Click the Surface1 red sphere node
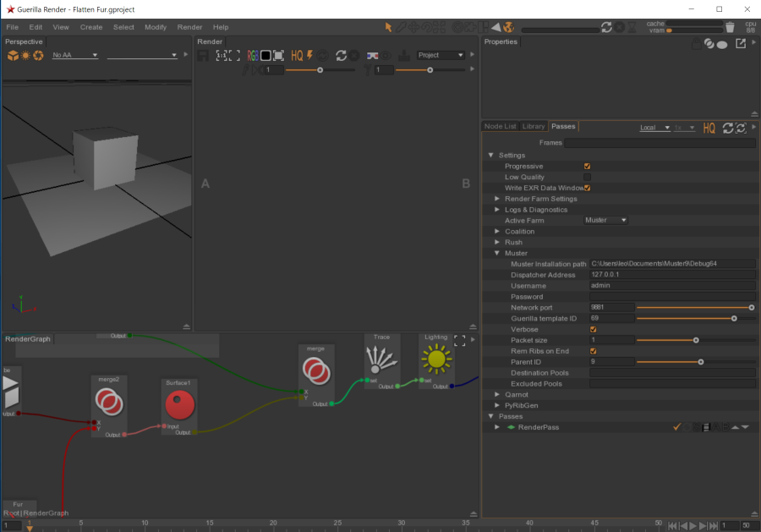The height and width of the screenshot is (532, 761). 178,406
